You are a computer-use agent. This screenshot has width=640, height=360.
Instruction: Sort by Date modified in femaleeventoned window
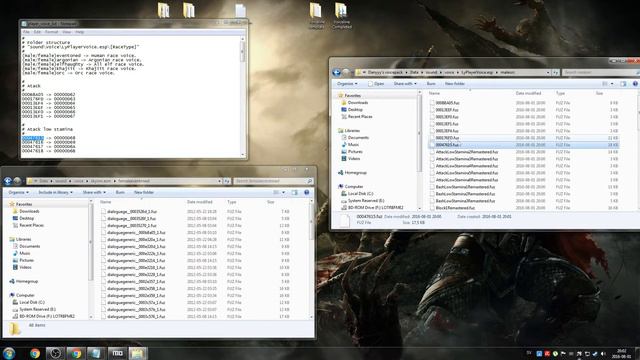click(200, 202)
